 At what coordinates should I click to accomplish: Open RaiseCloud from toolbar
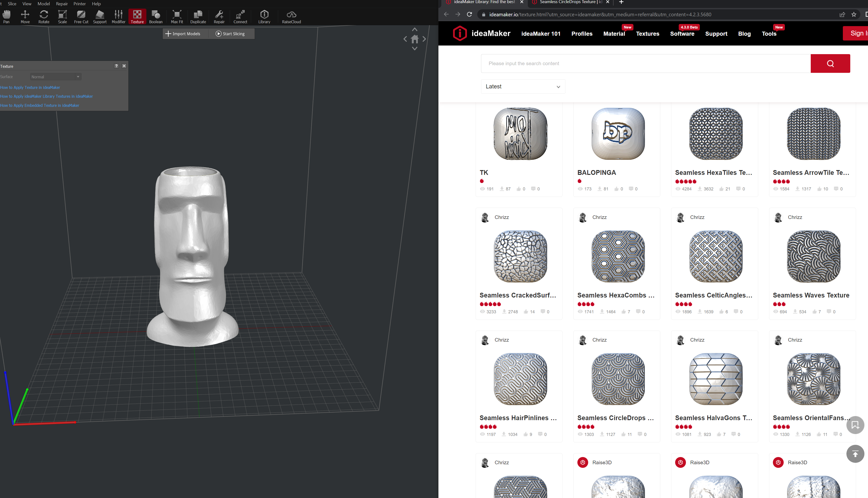291,17
